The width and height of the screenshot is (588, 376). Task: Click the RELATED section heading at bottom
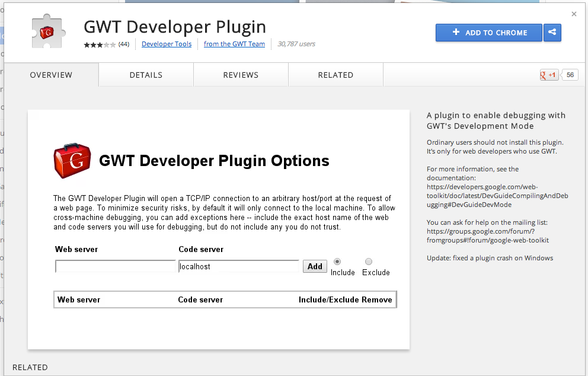(x=30, y=367)
